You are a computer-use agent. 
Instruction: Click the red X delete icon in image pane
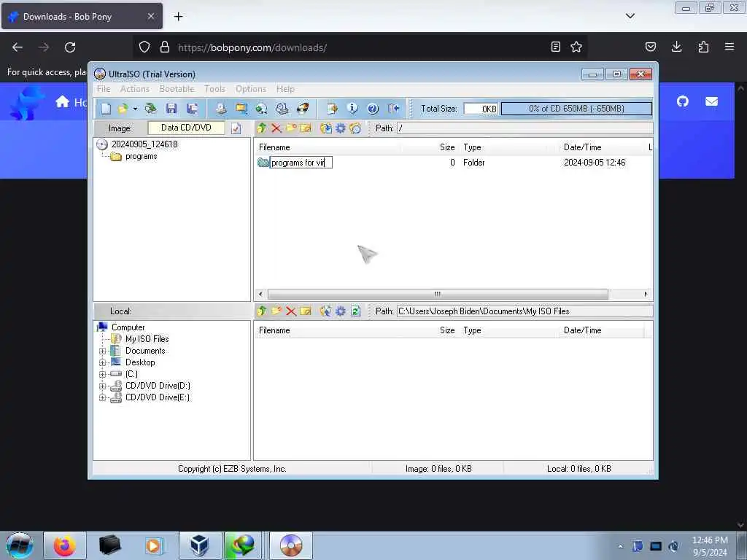(276, 128)
